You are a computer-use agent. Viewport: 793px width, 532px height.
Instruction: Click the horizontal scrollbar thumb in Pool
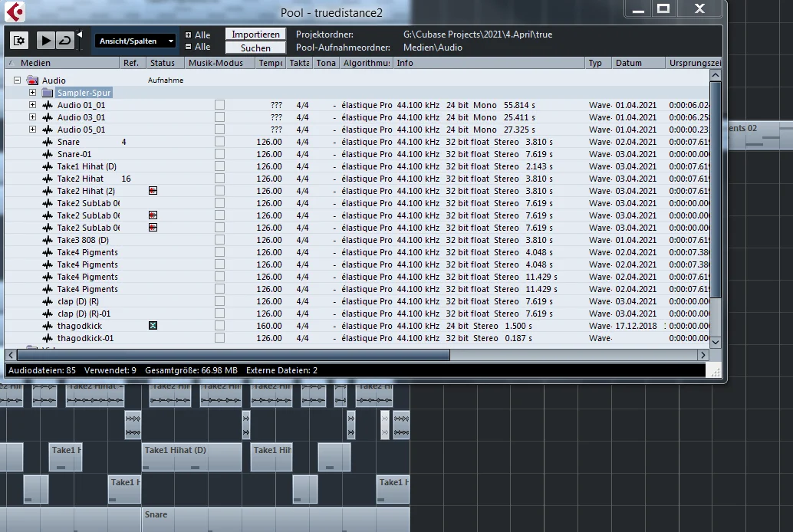tap(233, 355)
